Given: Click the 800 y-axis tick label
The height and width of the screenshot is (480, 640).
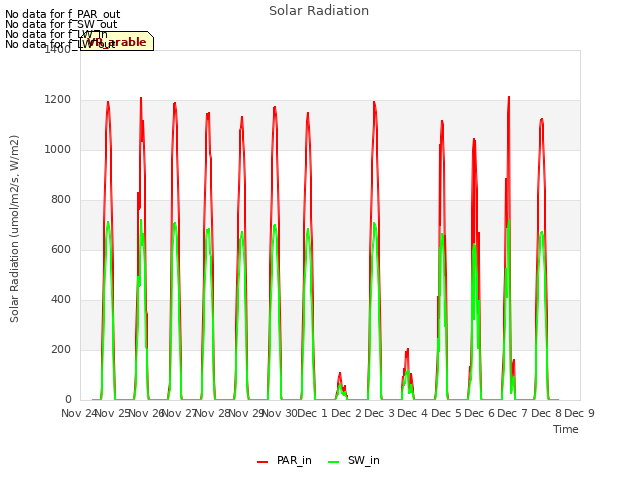Looking at the screenshot, I should [x=61, y=200].
